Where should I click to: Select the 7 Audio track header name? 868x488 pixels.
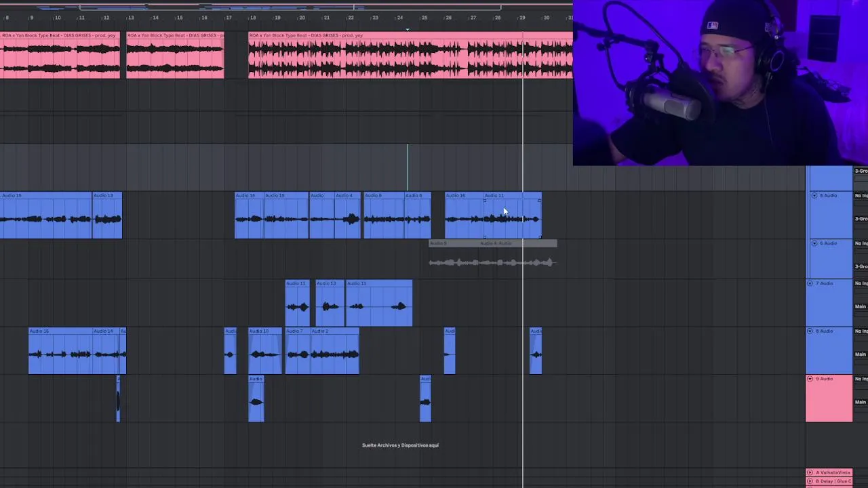[x=825, y=283]
